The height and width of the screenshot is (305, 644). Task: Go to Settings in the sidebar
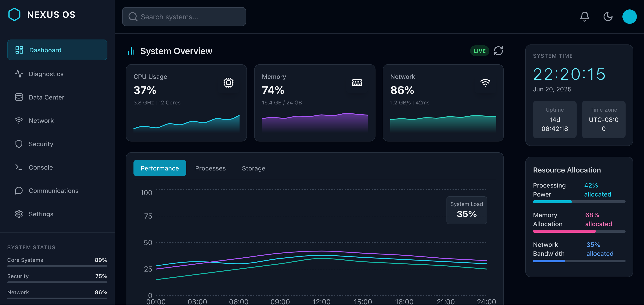pyautogui.click(x=57, y=214)
